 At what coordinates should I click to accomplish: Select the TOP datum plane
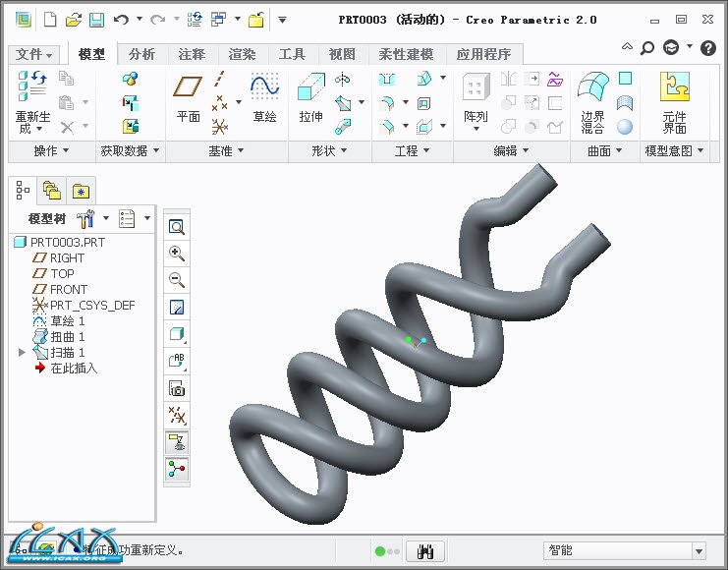click(53, 273)
